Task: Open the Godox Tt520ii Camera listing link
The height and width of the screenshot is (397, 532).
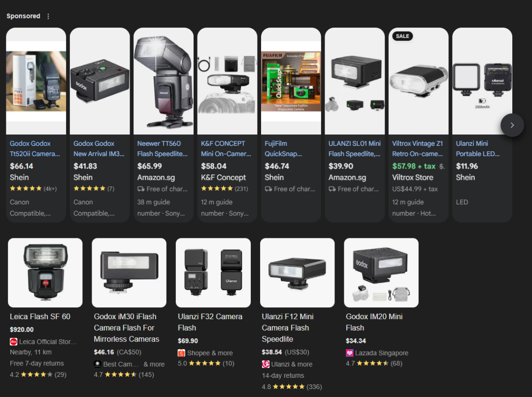Action: point(34,149)
